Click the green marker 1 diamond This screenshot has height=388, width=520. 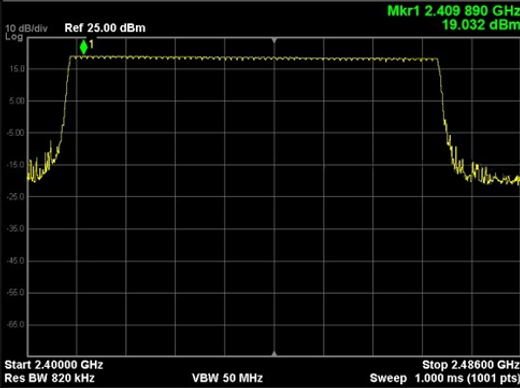pyautogui.click(x=84, y=47)
